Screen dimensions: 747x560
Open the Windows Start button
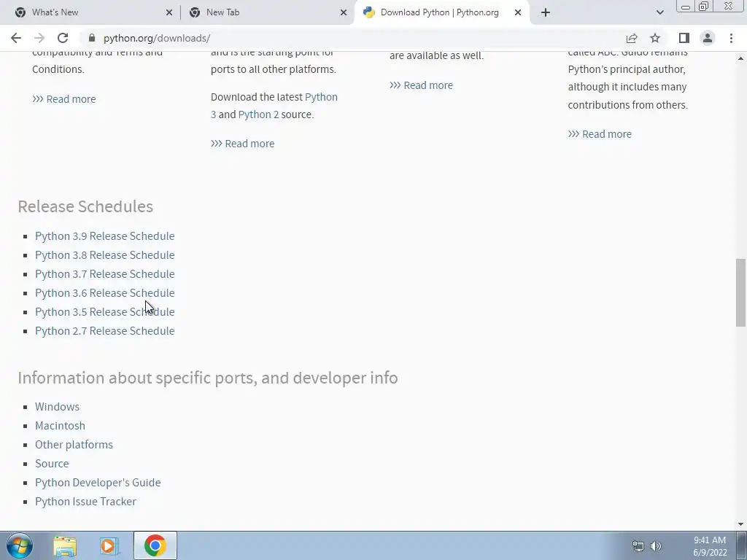point(20,545)
